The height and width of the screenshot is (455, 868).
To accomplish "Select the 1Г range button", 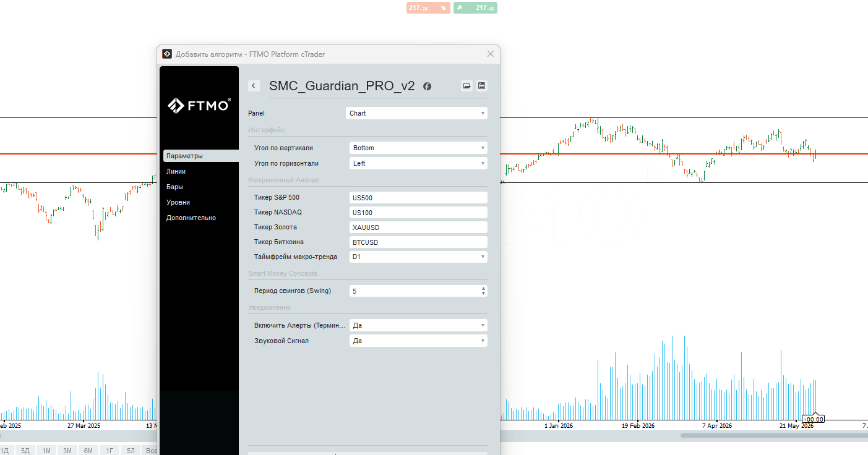I will pos(110,451).
